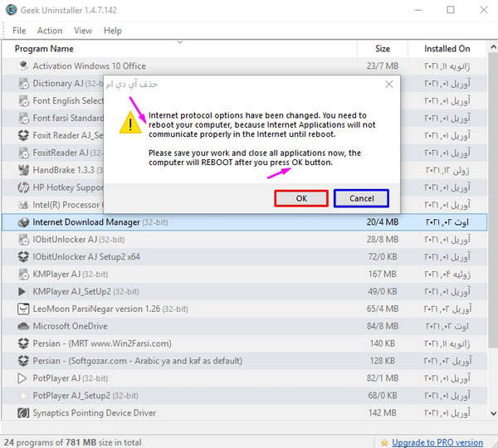The width and height of the screenshot is (498, 448).
Task: Click the scrollbar down arrow
Action: tap(493, 413)
